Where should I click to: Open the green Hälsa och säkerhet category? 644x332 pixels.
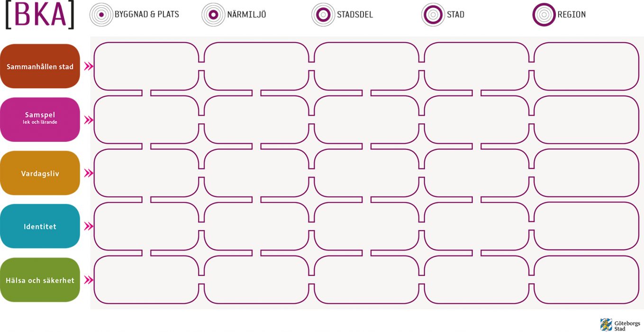[x=40, y=280]
